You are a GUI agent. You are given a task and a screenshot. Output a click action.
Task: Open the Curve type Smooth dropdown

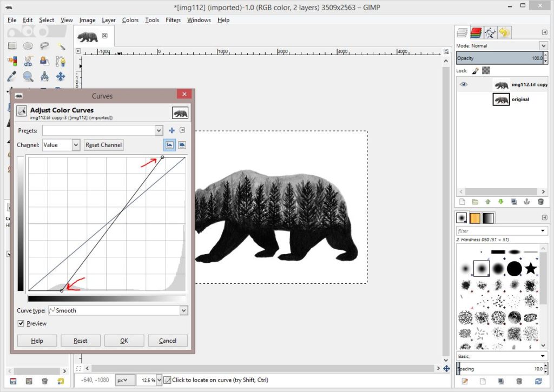118,310
